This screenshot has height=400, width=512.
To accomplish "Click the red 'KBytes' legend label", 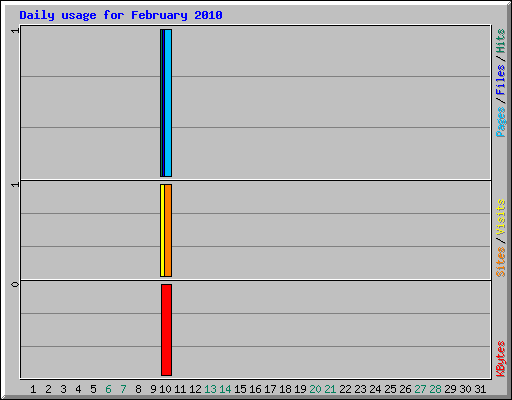I will [x=500, y=359].
